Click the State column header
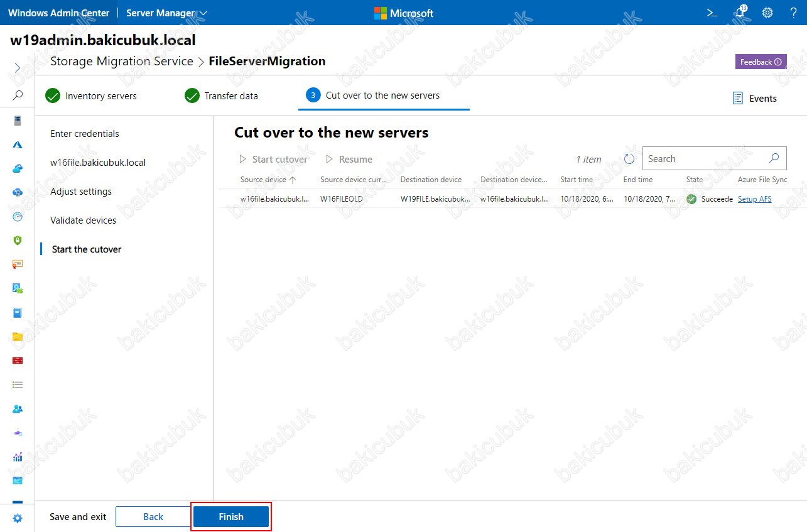807x532 pixels. [695, 180]
